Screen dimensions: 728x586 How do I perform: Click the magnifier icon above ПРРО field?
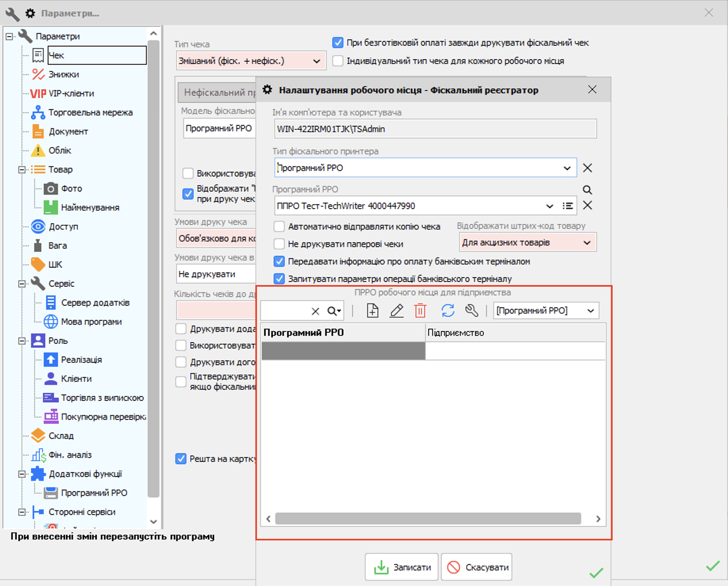[x=587, y=190]
